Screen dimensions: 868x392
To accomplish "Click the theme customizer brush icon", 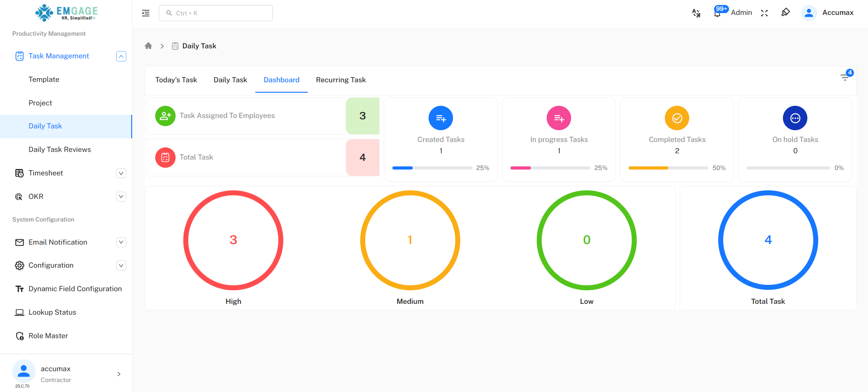I will point(786,12).
